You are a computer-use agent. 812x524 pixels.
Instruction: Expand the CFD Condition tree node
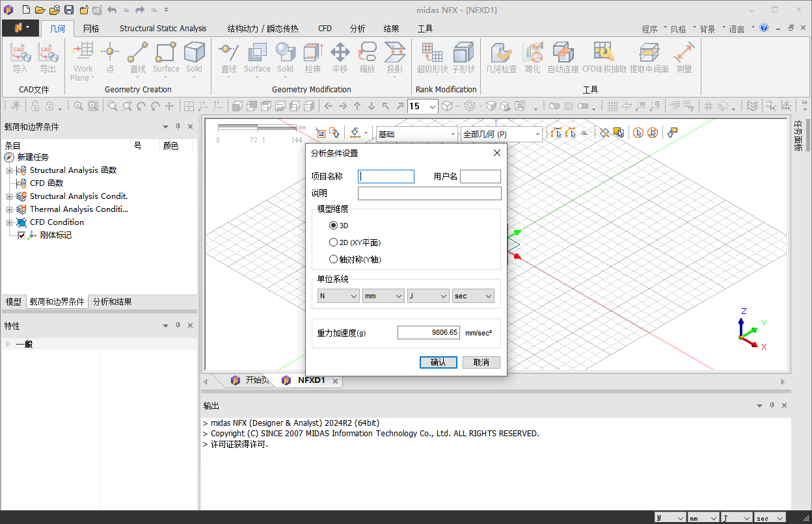(9, 222)
